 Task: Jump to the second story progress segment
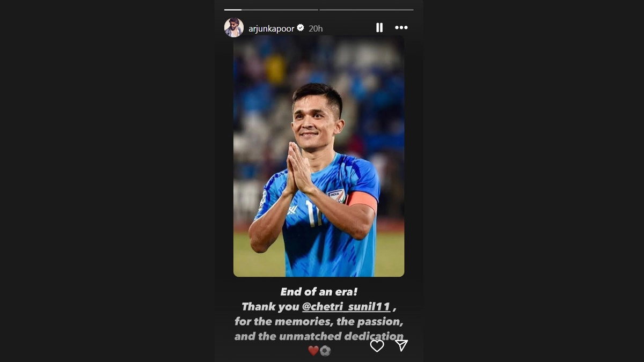tap(367, 10)
